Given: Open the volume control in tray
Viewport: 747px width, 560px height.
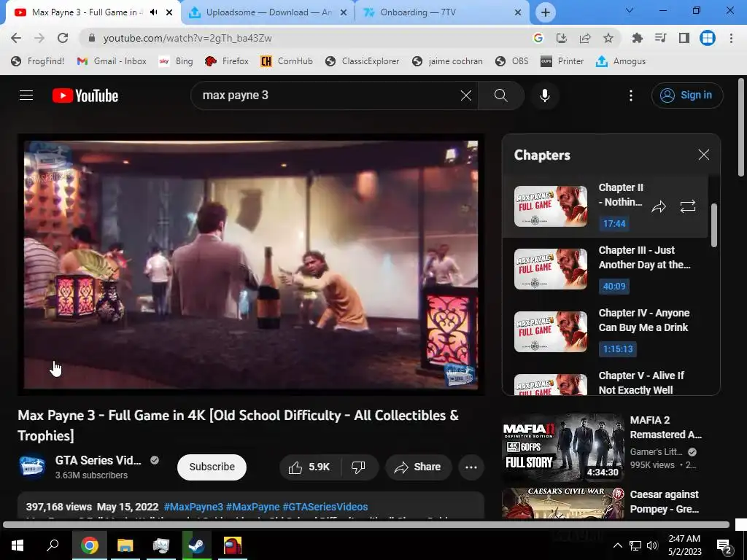Looking at the screenshot, I should point(652,545).
